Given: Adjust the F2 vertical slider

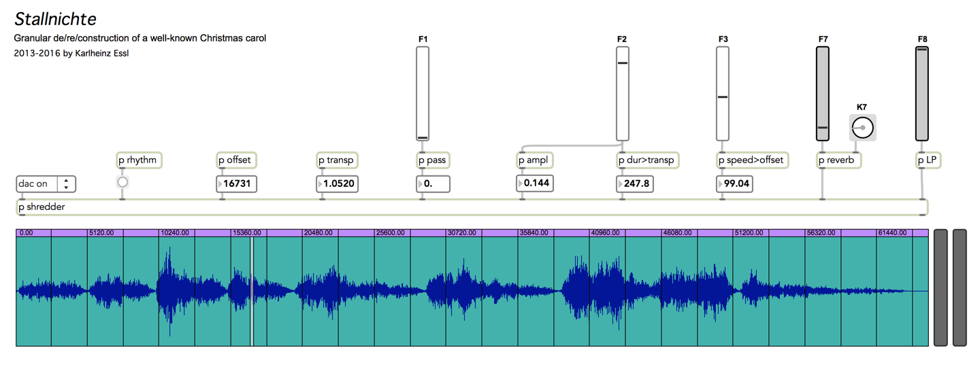Looking at the screenshot, I should click(x=622, y=94).
